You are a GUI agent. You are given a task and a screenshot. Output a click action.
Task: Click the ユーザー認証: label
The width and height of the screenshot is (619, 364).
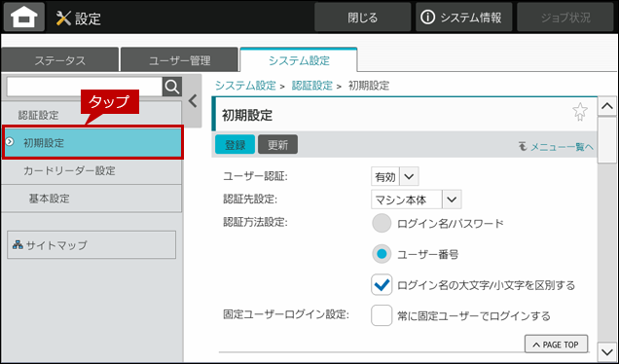(255, 176)
